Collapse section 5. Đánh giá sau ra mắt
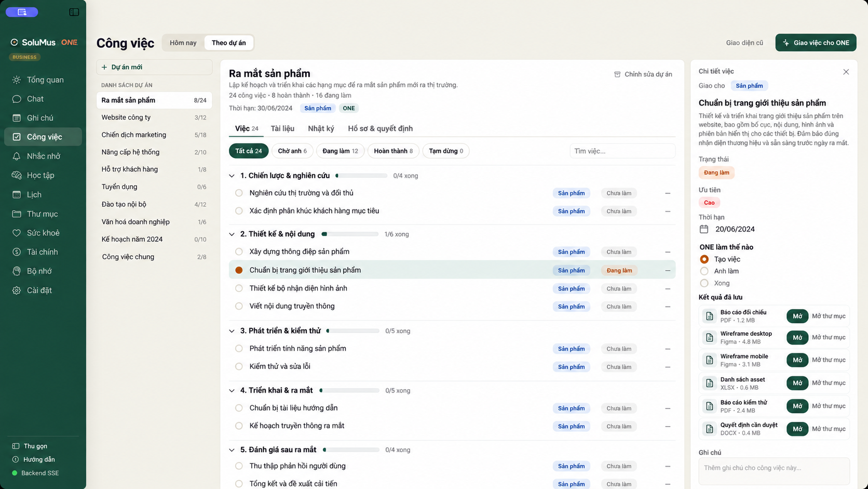 tap(232, 450)
